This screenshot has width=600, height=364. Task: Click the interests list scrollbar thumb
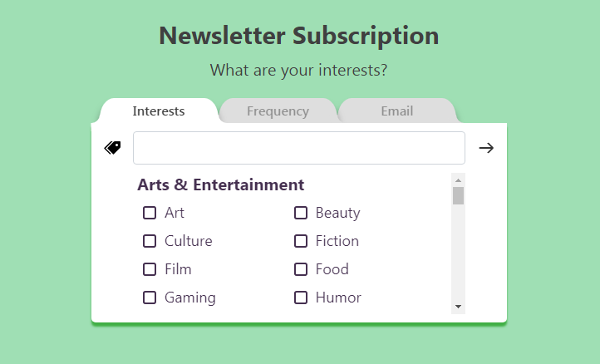click(x=458, y=196)
